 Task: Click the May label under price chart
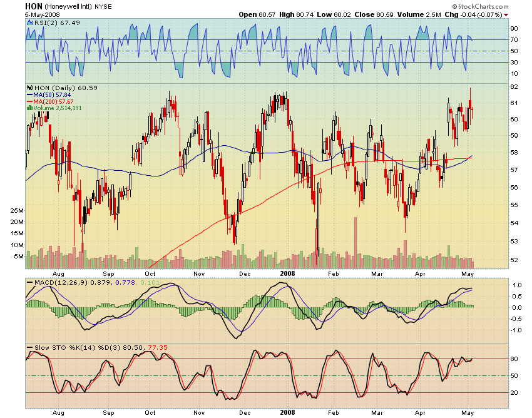(x=468, y=274)
